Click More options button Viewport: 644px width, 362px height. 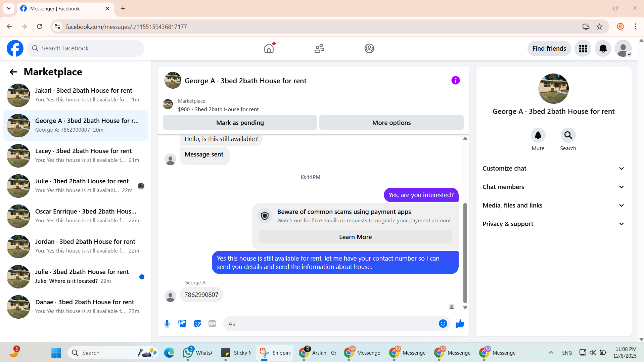[392, 123]
